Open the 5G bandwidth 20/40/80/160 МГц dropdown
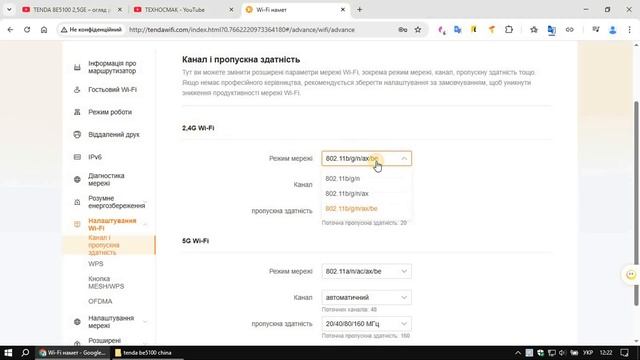The image size is (640, 360). pyautogui.click(x=366, y=324)
